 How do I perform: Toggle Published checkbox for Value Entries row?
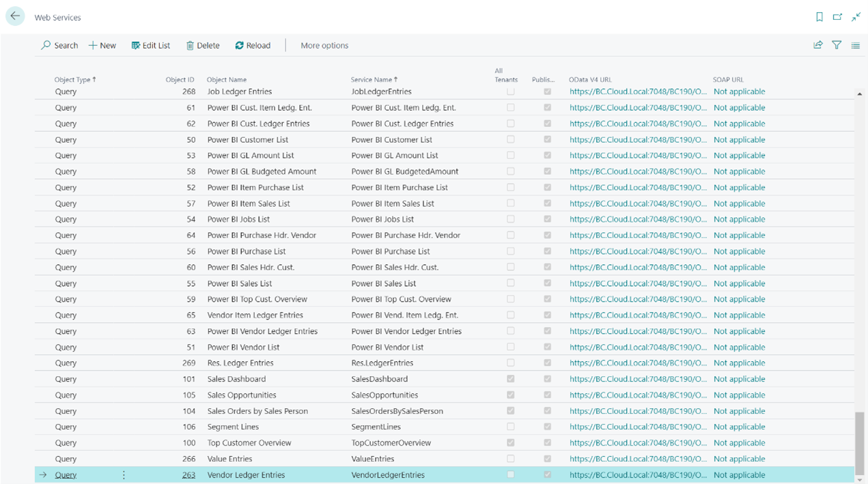point(547,459)
